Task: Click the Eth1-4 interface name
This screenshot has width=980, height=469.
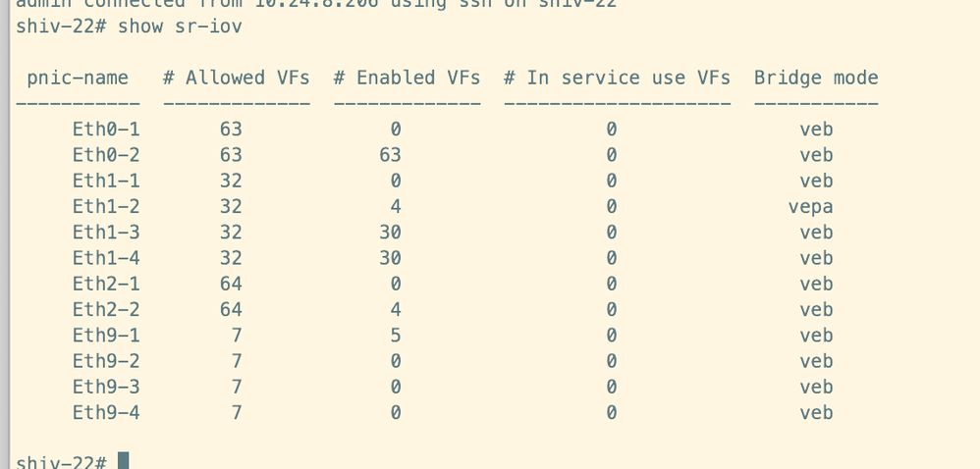Action: point(106,258)
